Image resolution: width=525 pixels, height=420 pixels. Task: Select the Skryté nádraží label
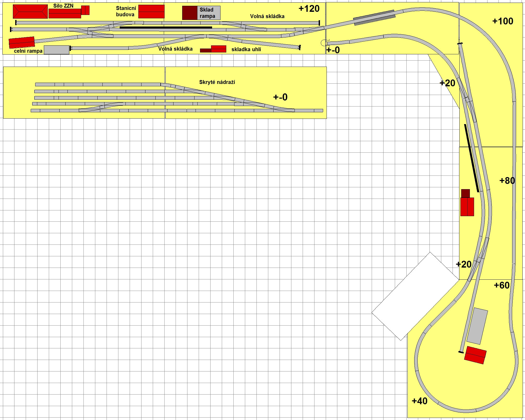tap(217, 82)
